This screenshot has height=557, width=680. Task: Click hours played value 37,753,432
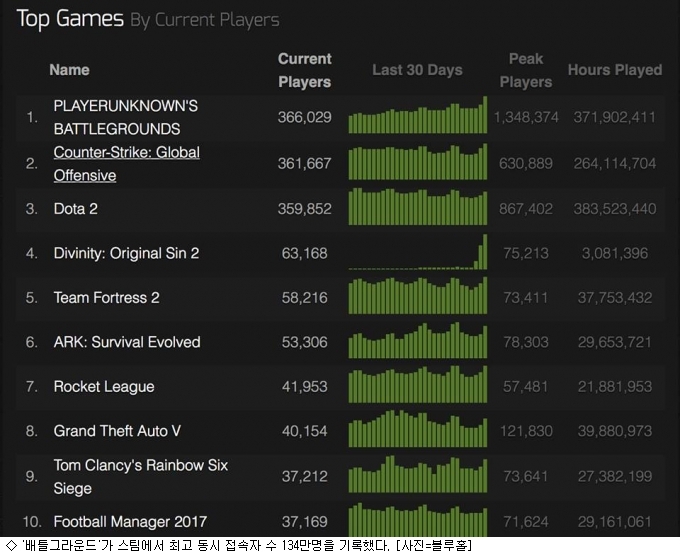click(615, 298)
